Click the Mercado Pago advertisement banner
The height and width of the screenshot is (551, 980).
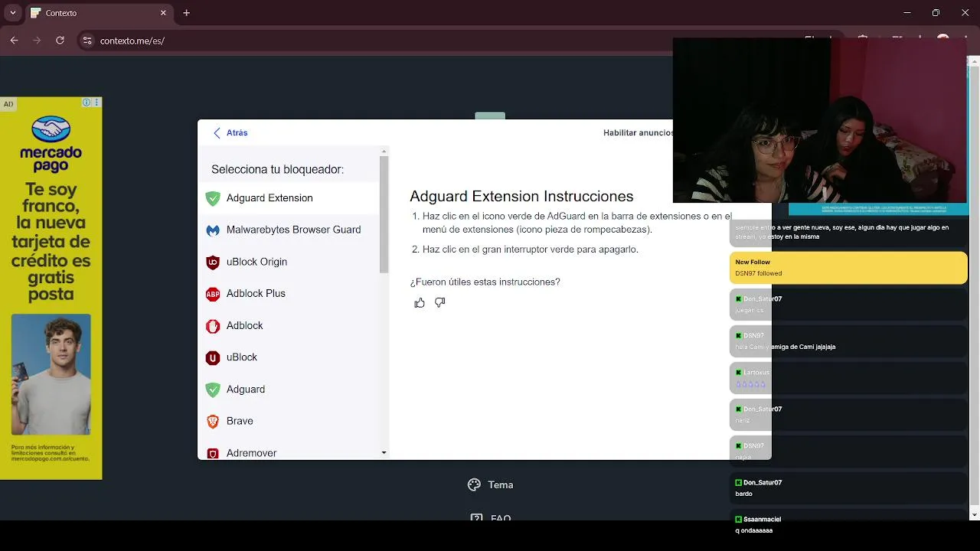coord(51,289)
